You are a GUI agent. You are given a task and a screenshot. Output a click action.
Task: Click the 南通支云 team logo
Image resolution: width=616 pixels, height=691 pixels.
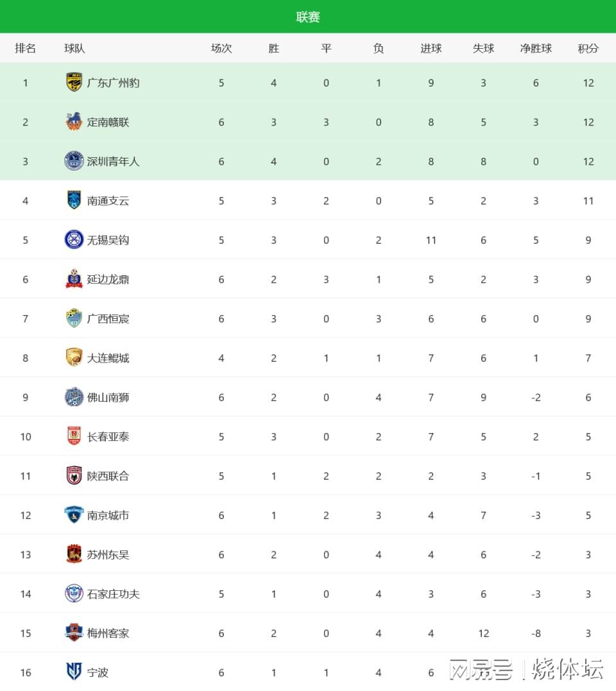click(x=74, y=200)
